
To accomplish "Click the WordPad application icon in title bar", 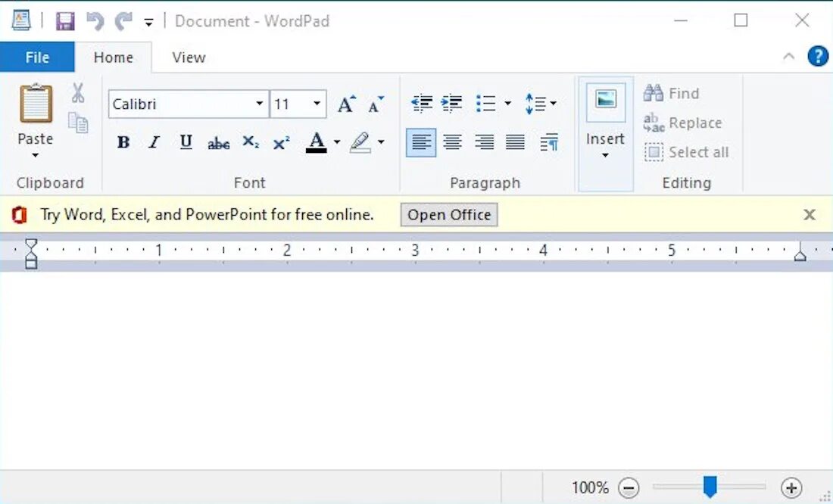I will [x=21, y=20].
